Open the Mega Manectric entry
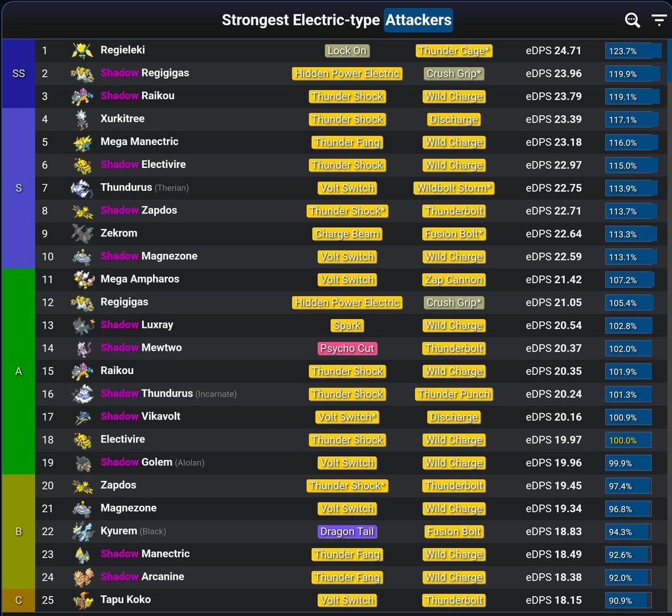Screen dimensions: 672x616 (139, 142)
